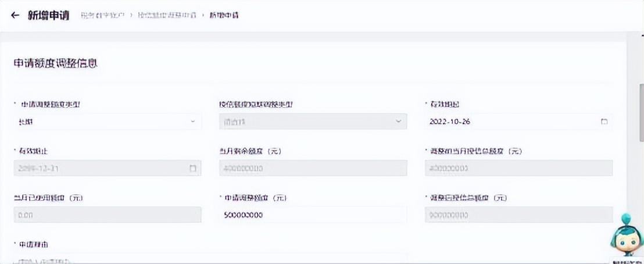
Task: Click the 调整后授信总额度 amount field
Action: (518, 215)
